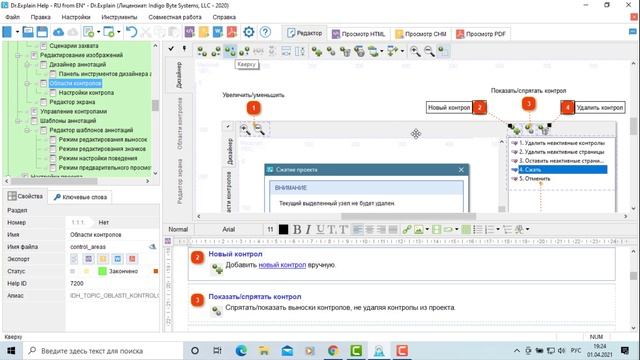
Task: Open settings gear icon
Action: pyautogui.click(x=249, y=32)
